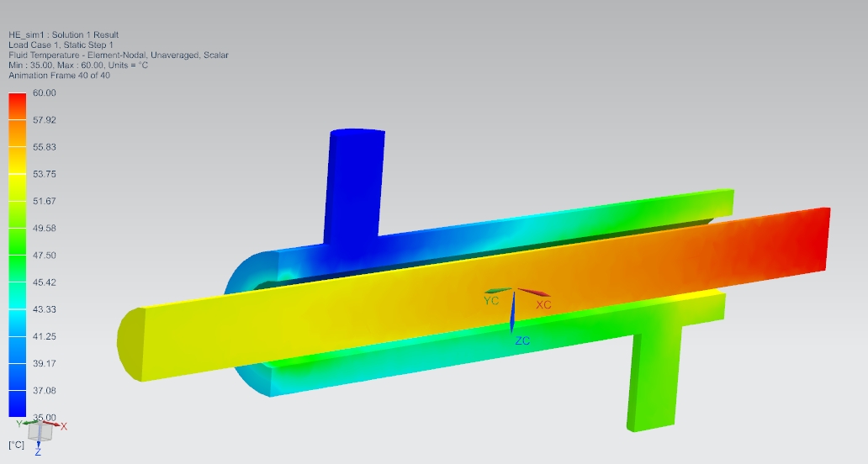Click the 53.75 legend value

click(x=45, y=174)
